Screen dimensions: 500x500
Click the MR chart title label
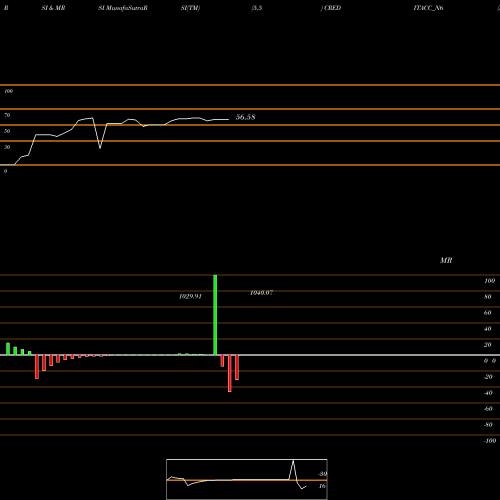[446, 260]
